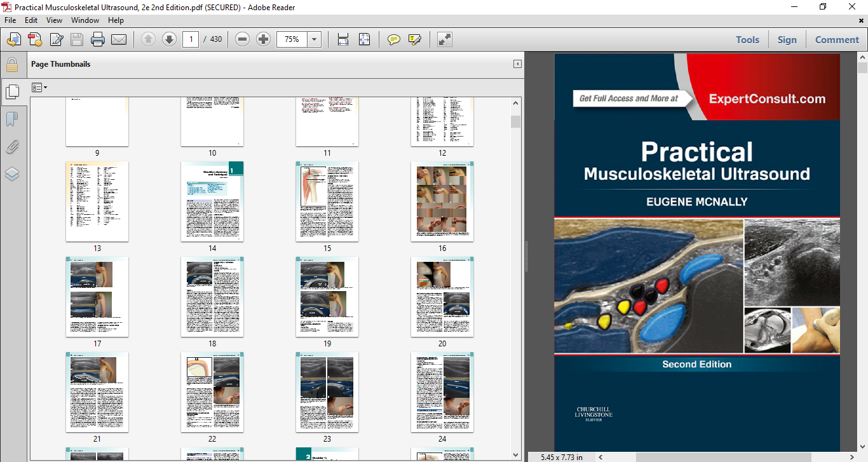Click the document vertical scroll-up arrow

[x=862, y=58]
